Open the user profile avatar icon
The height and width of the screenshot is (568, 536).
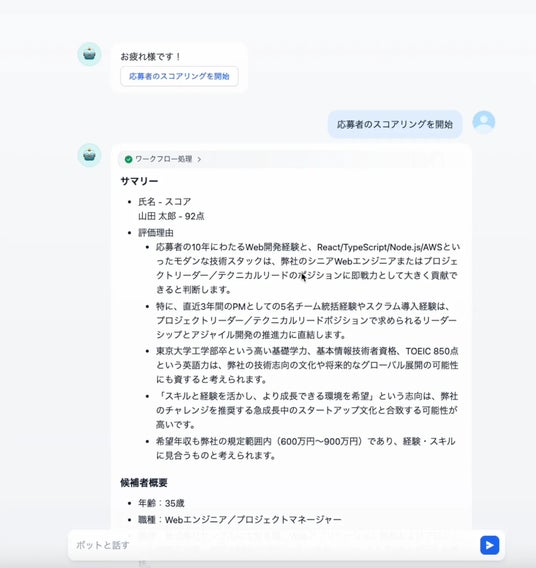pos(483,122)
